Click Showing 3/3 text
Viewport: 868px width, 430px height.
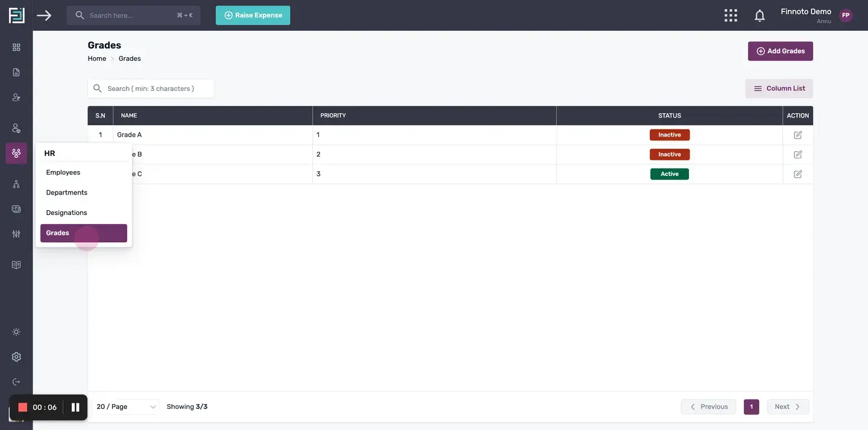[187, 407]
